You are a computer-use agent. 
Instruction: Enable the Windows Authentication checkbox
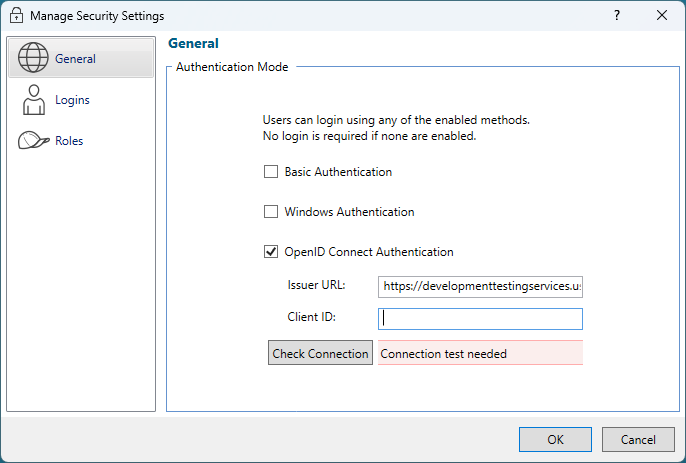point(271,212)
